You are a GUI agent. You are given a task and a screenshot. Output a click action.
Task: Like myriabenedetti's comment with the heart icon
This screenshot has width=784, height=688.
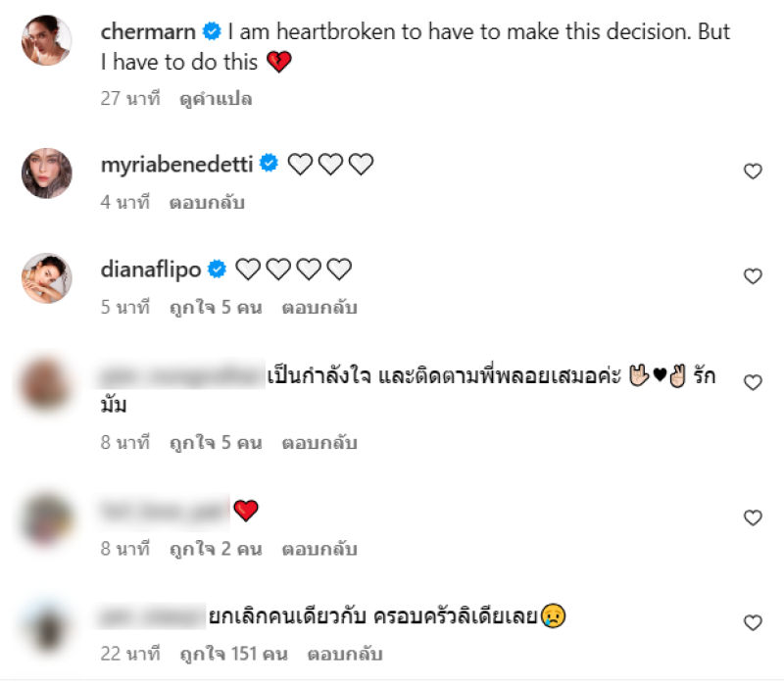(x=753, y=172)
